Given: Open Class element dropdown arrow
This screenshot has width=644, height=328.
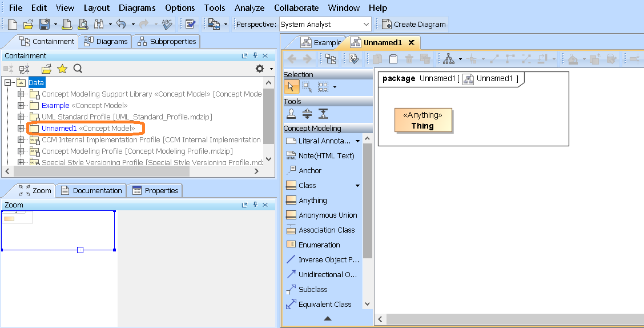Looking at the screenshot, I should click(x=358, y=186).
